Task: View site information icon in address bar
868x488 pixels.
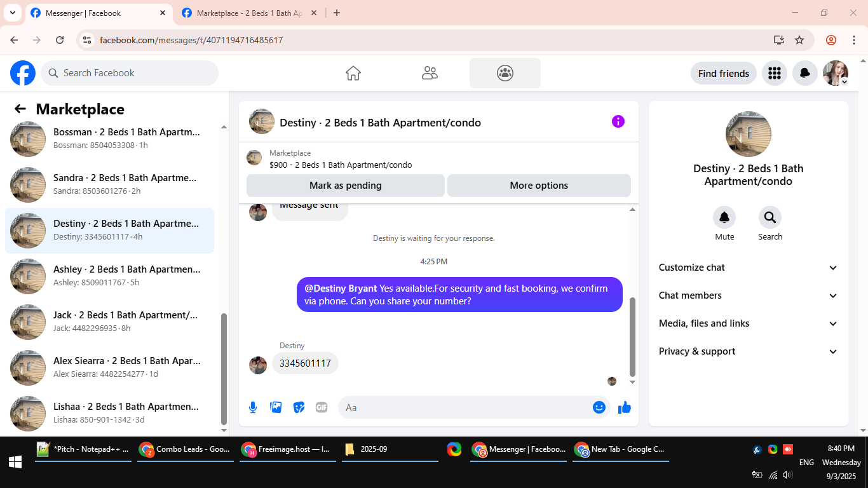Action: pyautogui.click(x=88, y=40)
